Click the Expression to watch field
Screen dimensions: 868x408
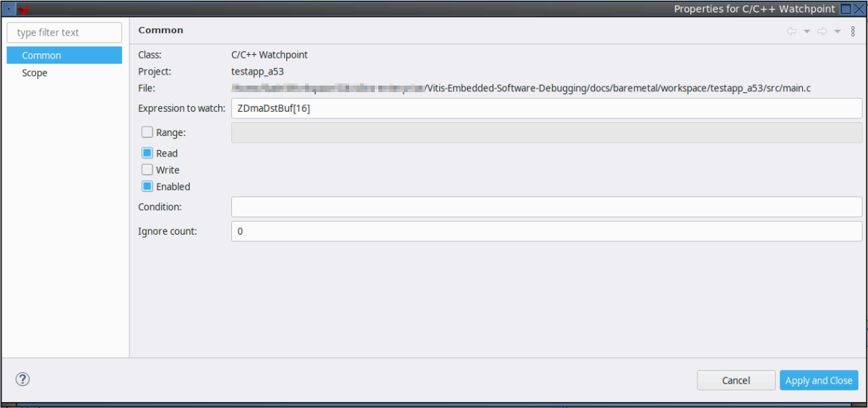pos(546,108)
